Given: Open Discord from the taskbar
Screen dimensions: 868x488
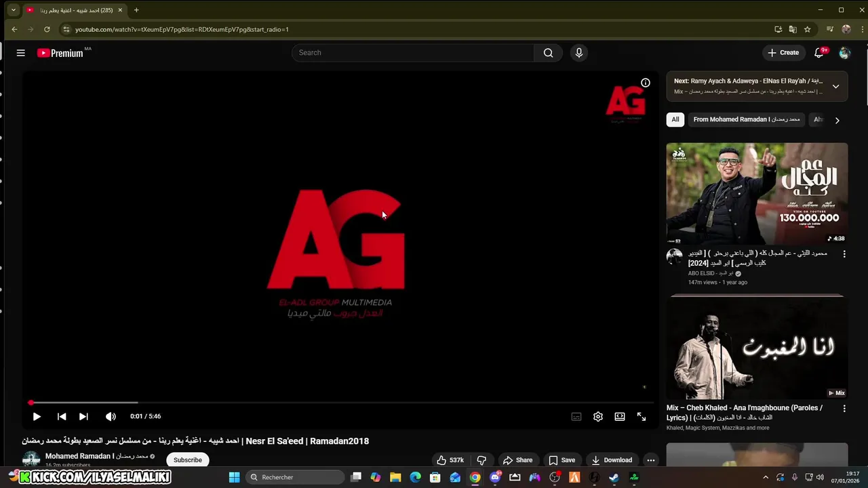Looking at the screenshot, I should 495,477.
